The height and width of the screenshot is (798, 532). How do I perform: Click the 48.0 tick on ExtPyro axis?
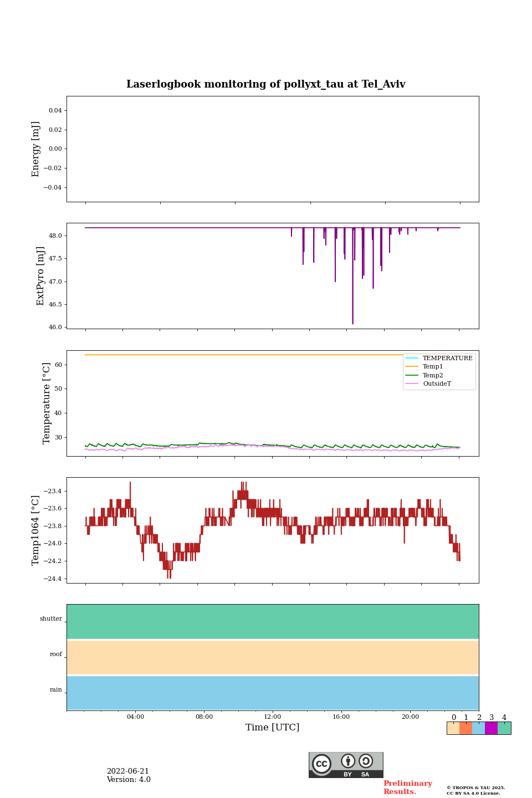(55, 236)
